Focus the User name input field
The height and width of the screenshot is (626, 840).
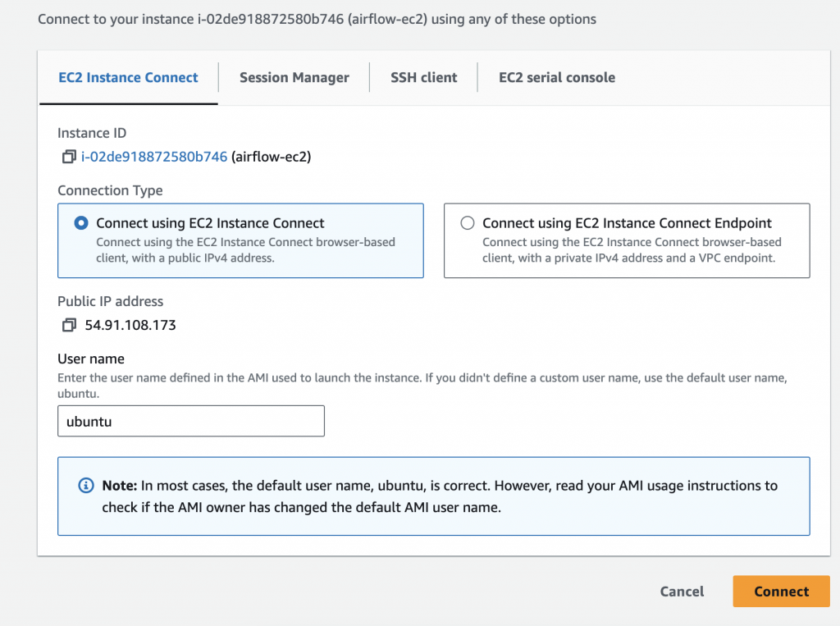tap(191, 421)
